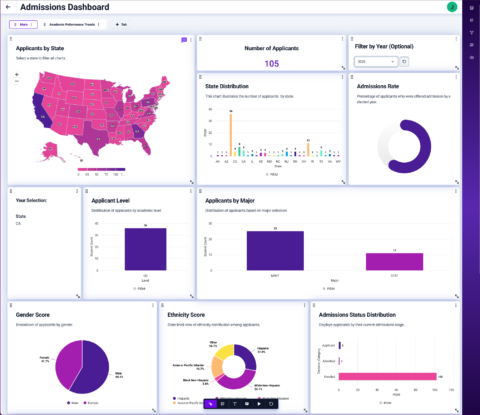Zoom in on the US map
This screenshot has height=415, width=480.
point(17,74)
